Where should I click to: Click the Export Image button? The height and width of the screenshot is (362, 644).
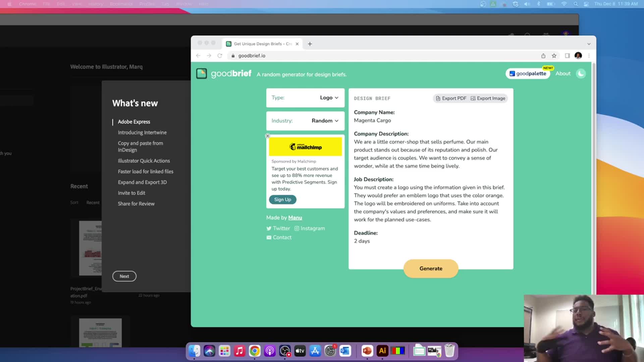pyautogui.click(x=488, y=98)
